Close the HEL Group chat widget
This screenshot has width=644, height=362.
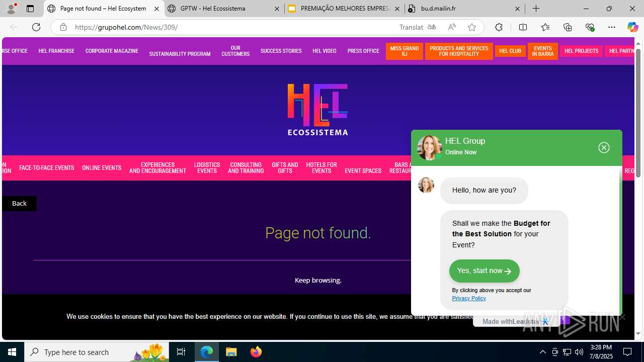604,147
